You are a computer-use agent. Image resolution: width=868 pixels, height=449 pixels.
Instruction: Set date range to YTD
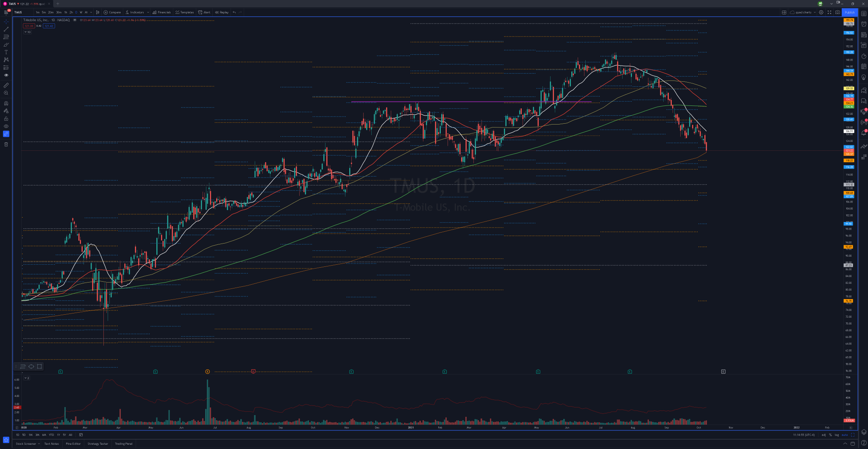pyautogui.click(x=51, y=435)
